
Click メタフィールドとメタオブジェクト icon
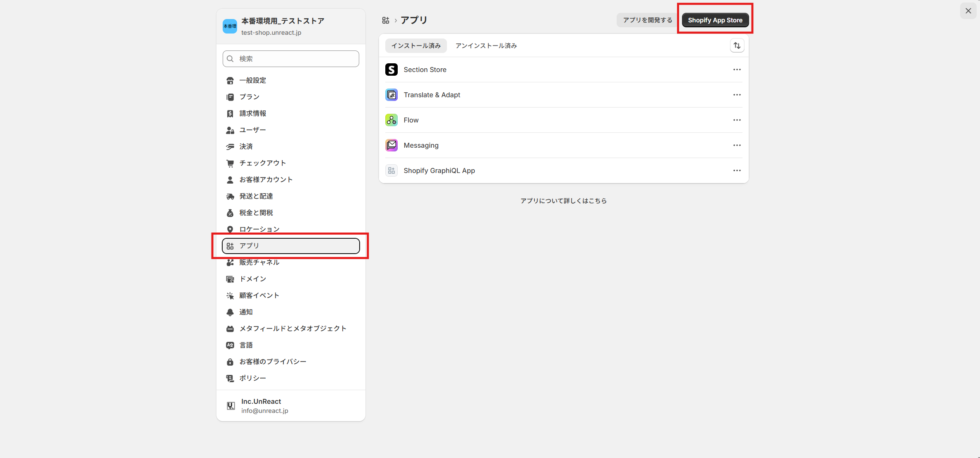click(x=230, y=329)
